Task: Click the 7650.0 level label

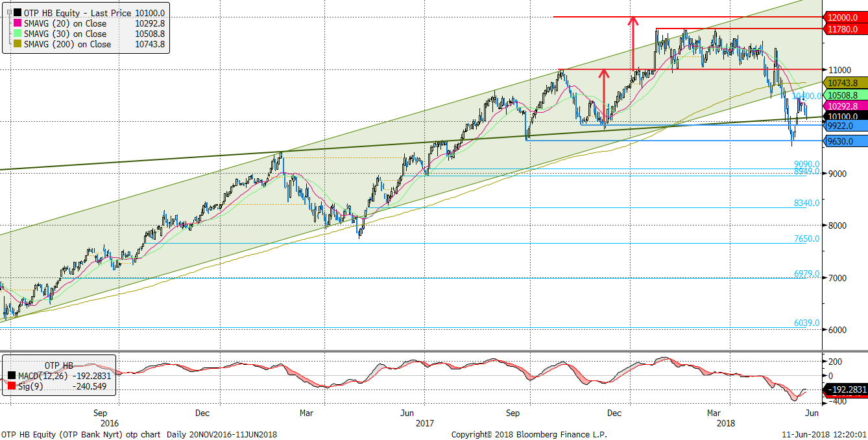Action: click(806, 238)
